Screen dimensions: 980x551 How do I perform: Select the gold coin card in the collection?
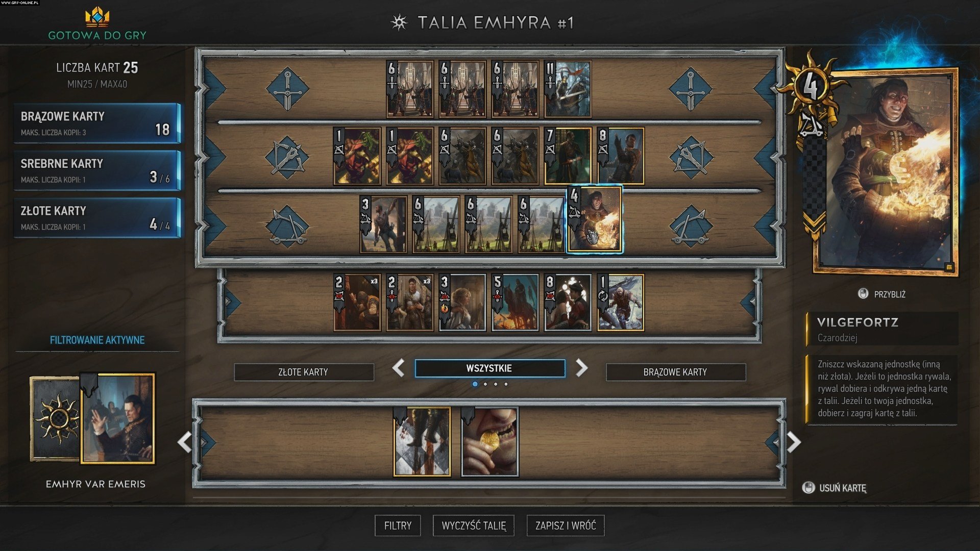pos(490,442)
